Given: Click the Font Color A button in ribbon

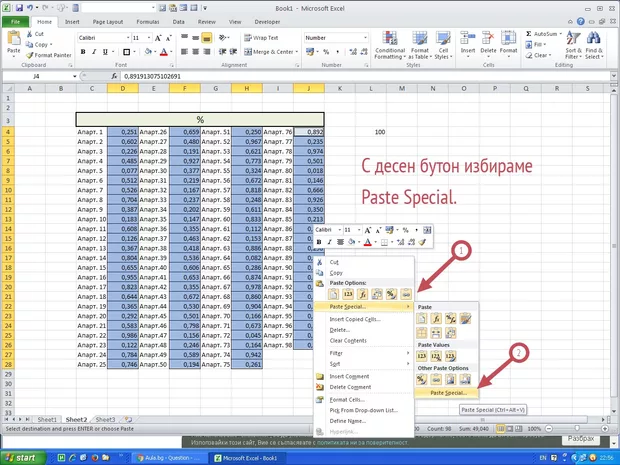Looking at the screenshot, I should pyautogui.click(x=164, y=52).
